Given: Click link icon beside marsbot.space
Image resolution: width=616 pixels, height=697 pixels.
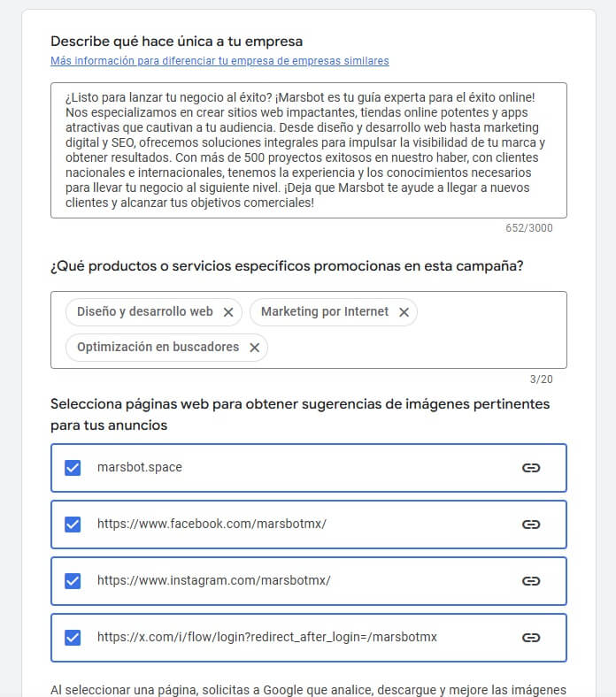Looking at the screenshot, I should coord(531,468).
